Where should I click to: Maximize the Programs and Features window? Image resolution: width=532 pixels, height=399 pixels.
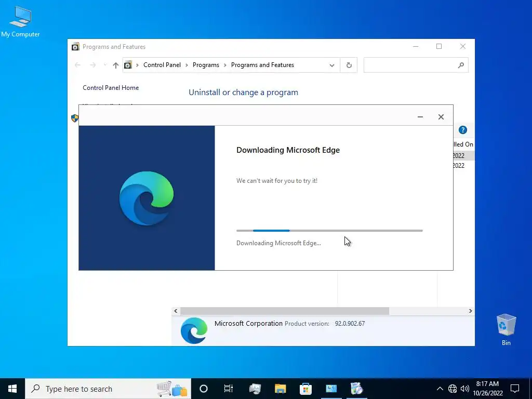point(439,46)
